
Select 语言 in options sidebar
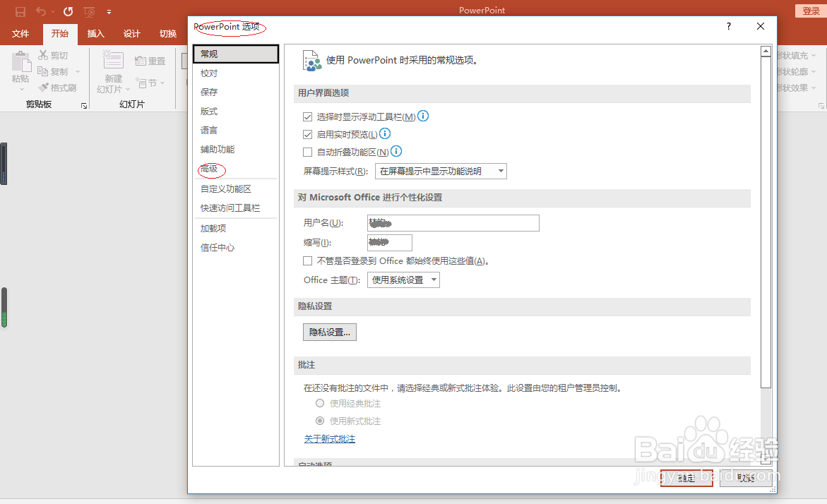[x=236, y=130]
